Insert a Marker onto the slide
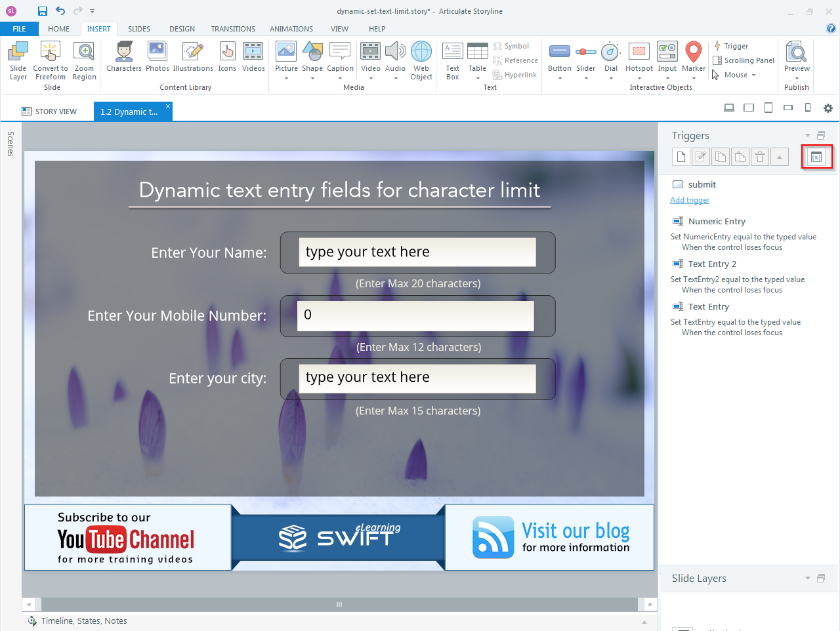The width and height of the screenshot is (840, 631). point(693,58)
